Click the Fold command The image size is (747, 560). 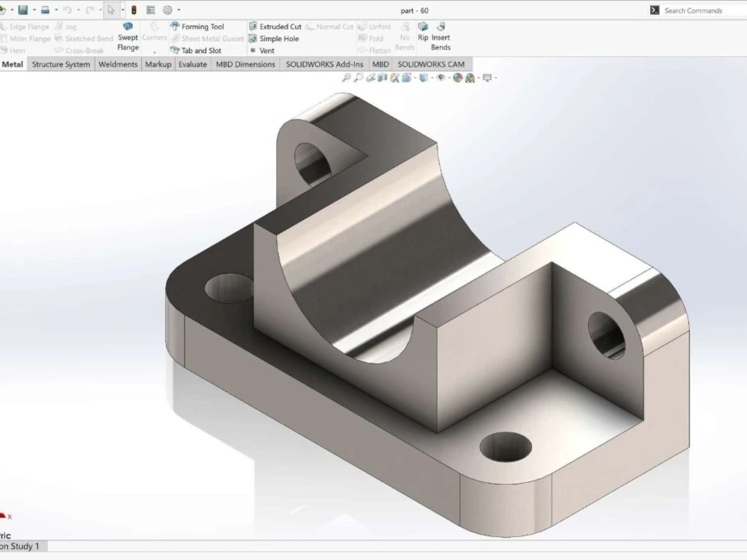point(371,39)
